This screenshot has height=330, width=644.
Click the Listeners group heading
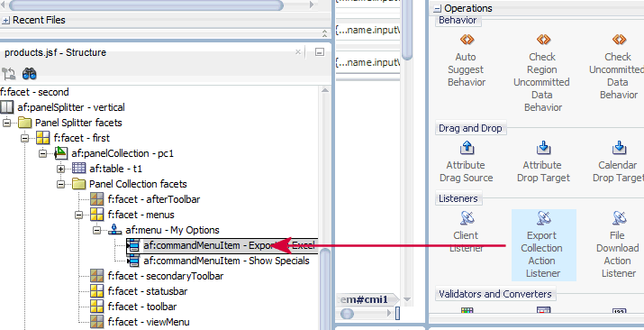(x=458, y=198)
